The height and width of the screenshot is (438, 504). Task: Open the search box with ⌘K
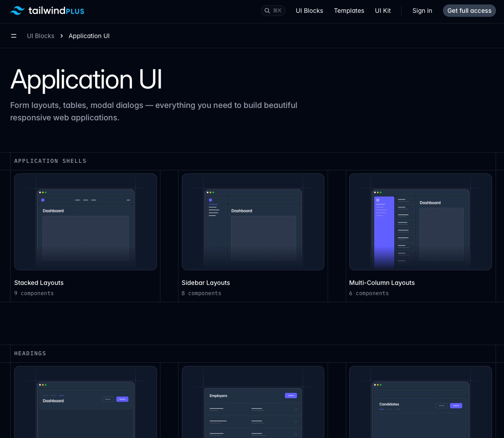(x=273, y=11)
